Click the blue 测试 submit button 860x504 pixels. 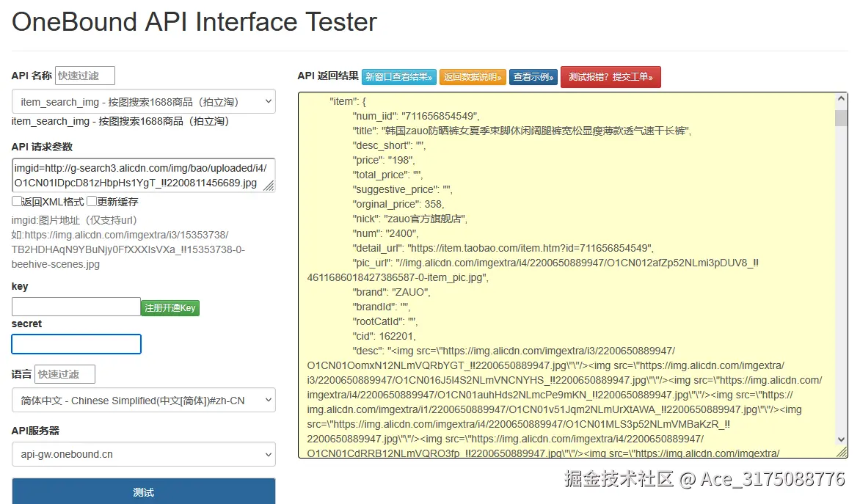[143, 492]
